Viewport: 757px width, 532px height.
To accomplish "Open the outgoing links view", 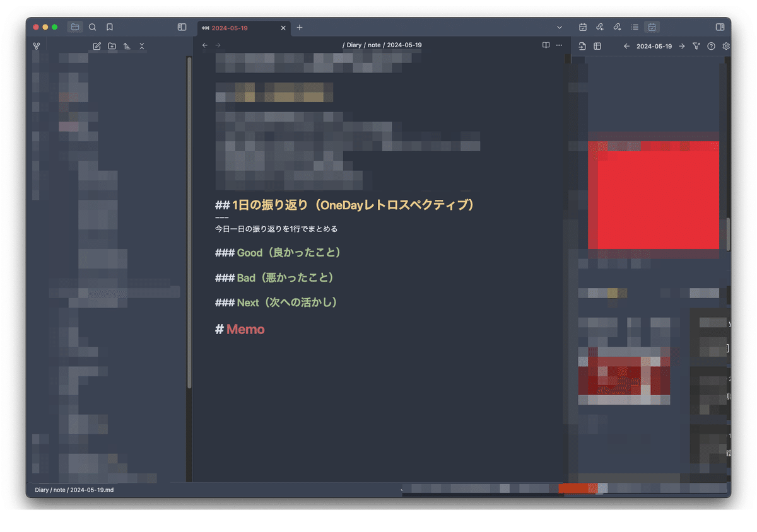I will [617, 26].
